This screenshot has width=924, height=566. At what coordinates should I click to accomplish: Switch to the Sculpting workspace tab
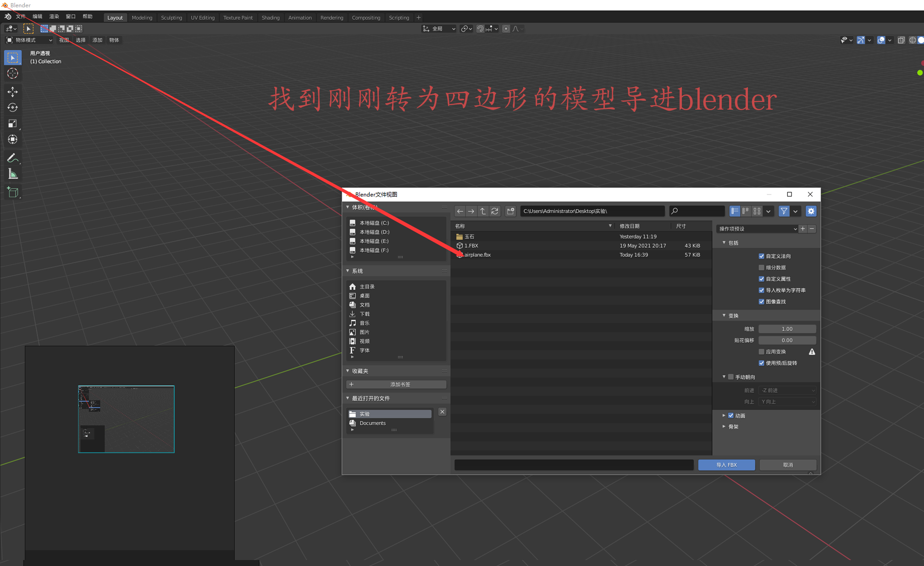click(x=172, y=17)
